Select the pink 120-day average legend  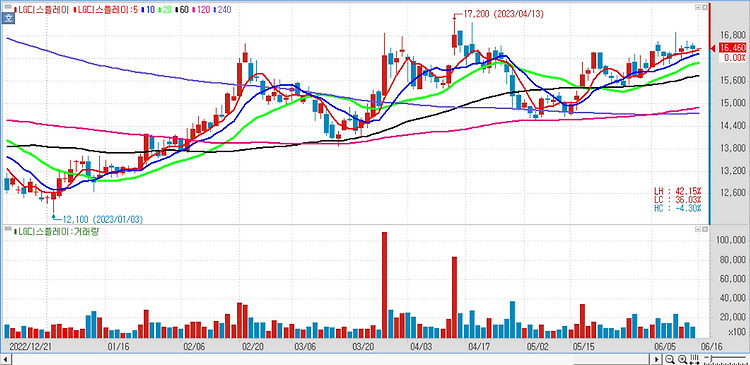click(x=201, y=9)
